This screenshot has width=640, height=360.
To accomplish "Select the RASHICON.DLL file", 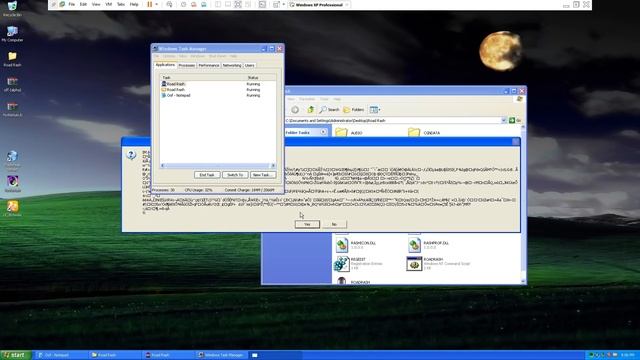I will click(355, 245).
